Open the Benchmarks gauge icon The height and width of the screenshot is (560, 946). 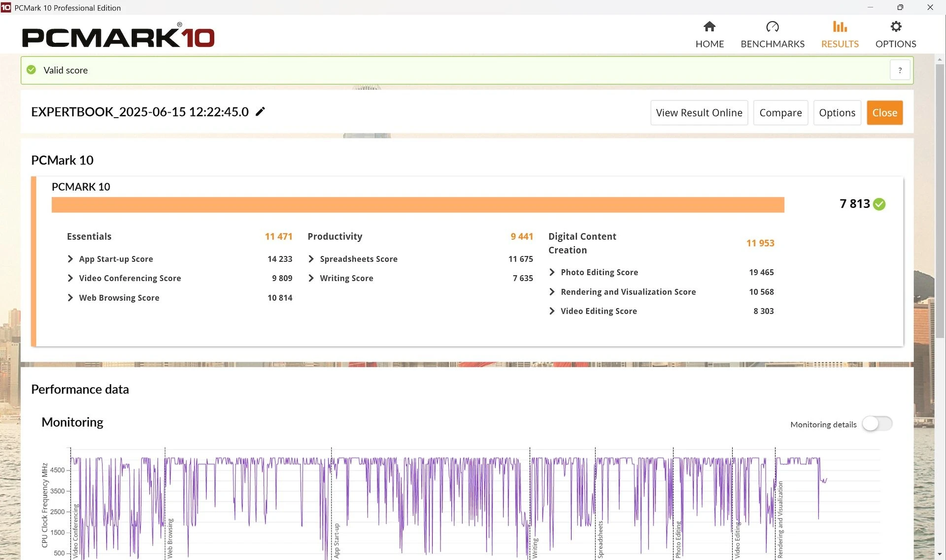click(772, 26)
